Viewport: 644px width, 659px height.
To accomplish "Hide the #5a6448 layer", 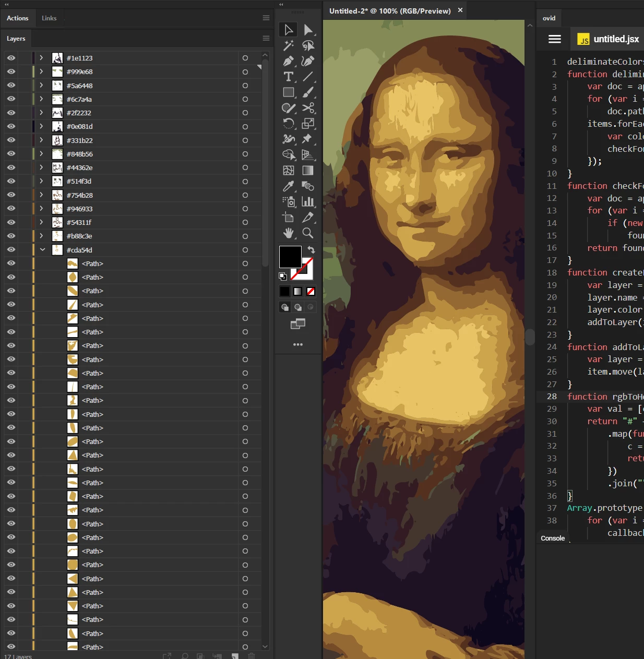I will click(11, 85).
